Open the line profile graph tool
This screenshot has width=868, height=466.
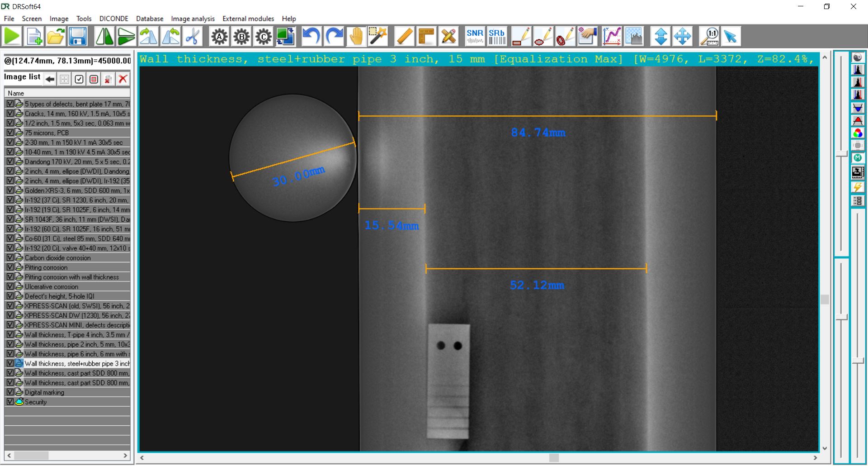[x=612, y=37]
